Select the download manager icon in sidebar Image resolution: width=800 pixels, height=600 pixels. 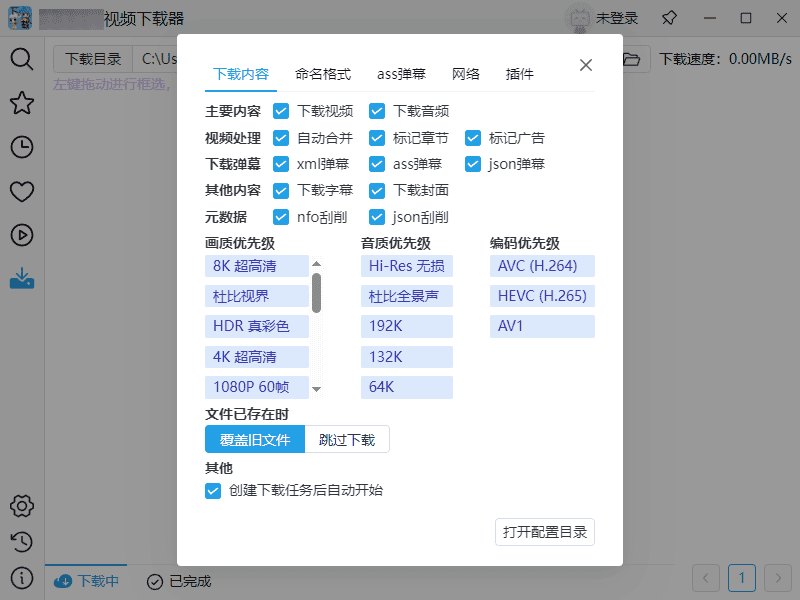tap(22, 279)
